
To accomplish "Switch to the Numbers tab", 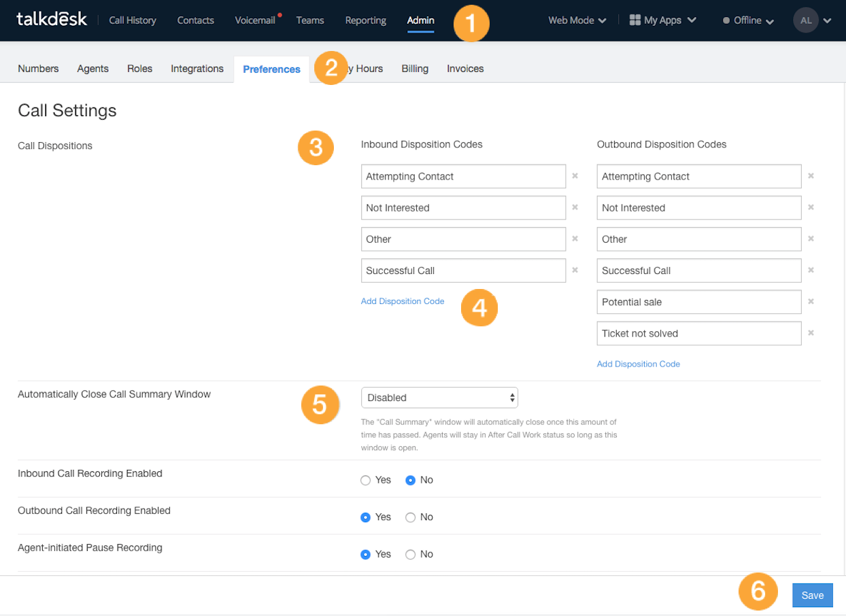I will 38,69.
